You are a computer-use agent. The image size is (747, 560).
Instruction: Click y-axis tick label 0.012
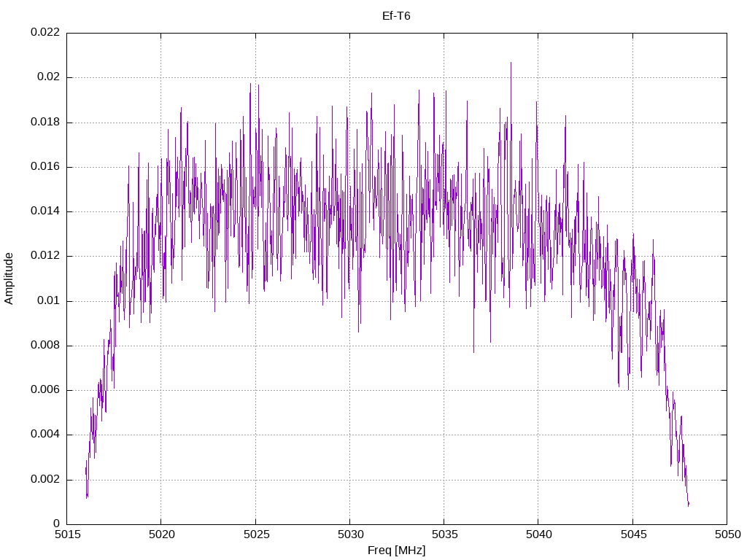[x=45, y=256]
